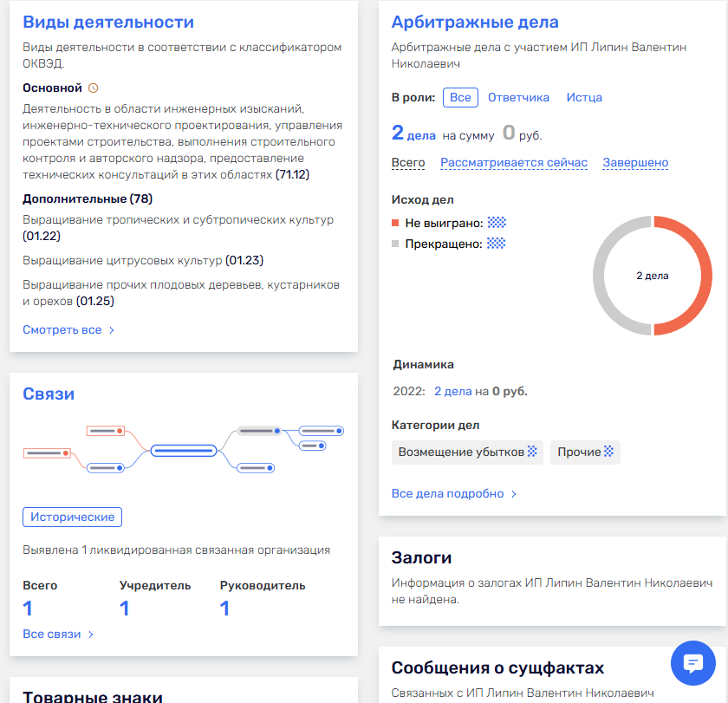The height and width of the screenshot is (703, 728).
Task: Toggle the Исторические connections filter
Action: tap(72, 517)
